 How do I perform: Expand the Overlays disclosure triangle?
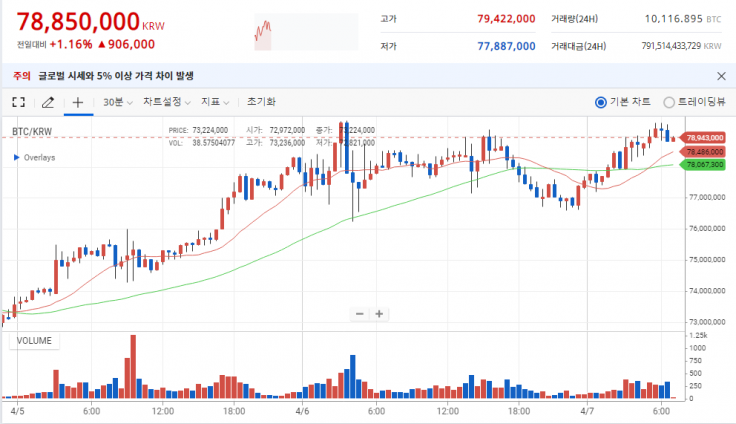(x=16, y=158)
